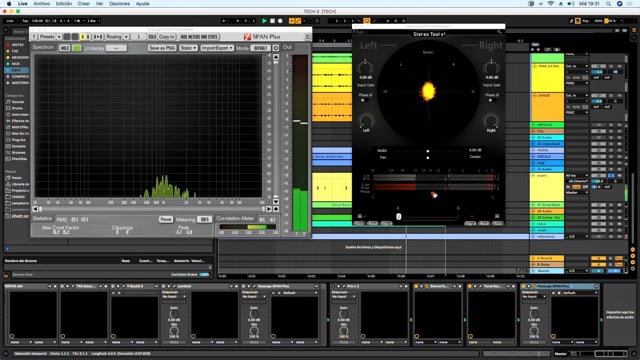Click the Cantidad Global value in groove pool

(204, 275)
